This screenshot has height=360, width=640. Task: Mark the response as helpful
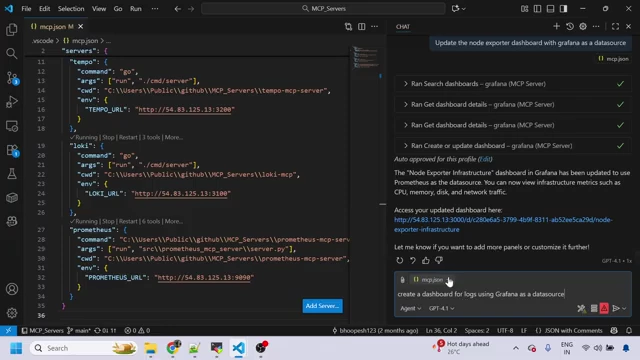[426, 260]
